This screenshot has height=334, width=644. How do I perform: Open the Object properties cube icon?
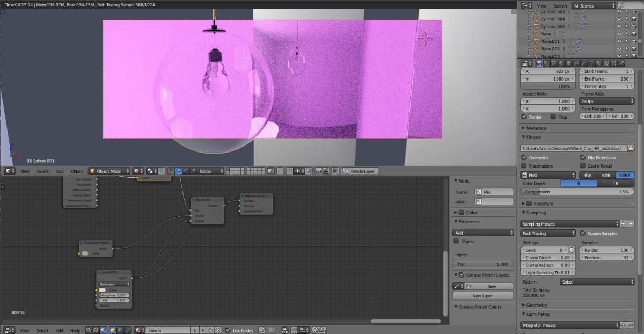pos(569,63)
